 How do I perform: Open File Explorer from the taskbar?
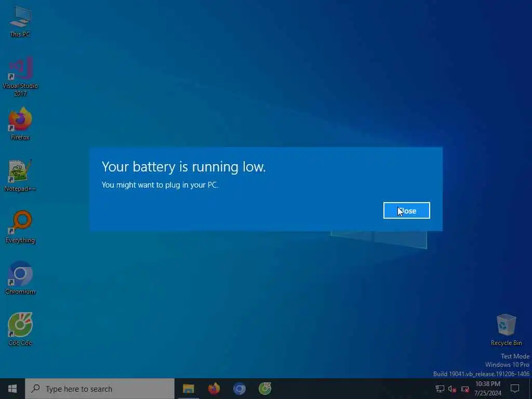(x=188, y=389)
